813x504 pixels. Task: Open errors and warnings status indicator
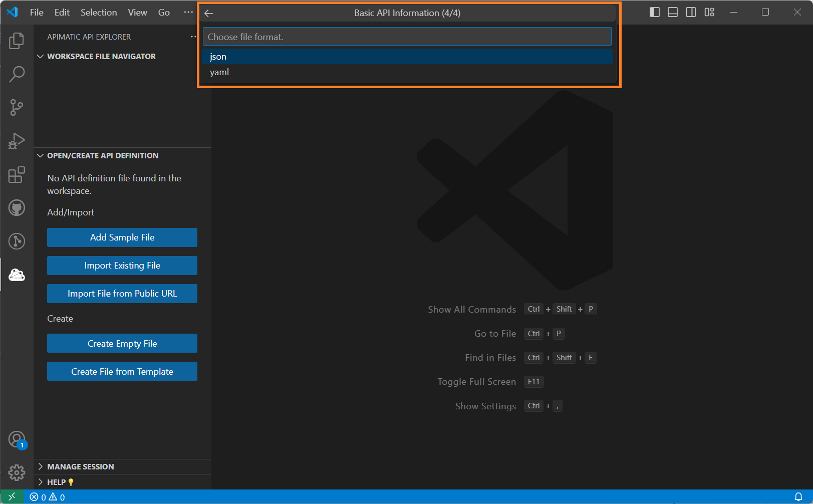tap(47, 497)
